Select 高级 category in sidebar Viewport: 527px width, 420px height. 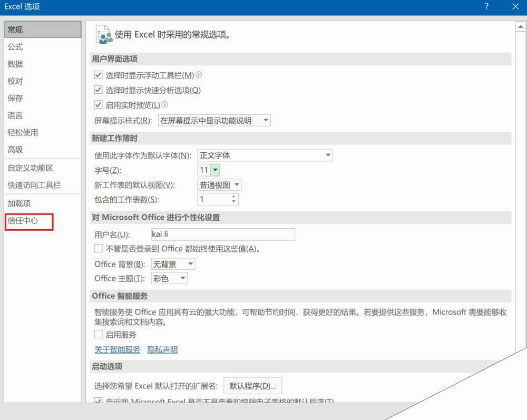click(43, 150)
